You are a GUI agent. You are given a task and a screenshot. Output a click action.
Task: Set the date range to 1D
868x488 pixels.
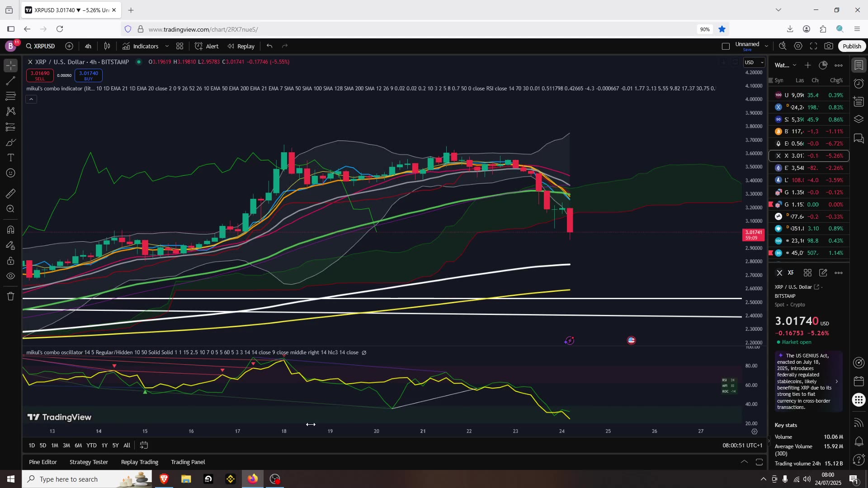pyautogui.click(x=32, y=446)
